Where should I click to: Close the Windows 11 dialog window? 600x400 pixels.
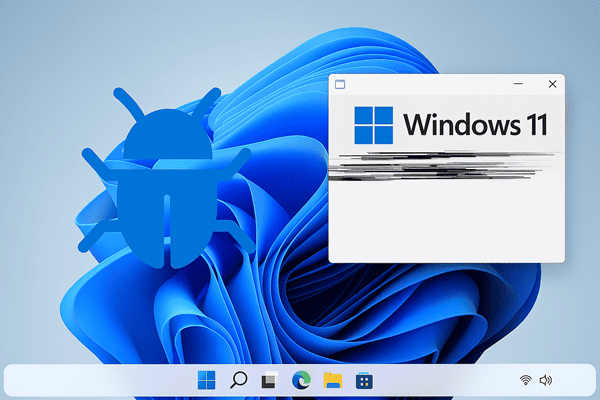point(552,84)
